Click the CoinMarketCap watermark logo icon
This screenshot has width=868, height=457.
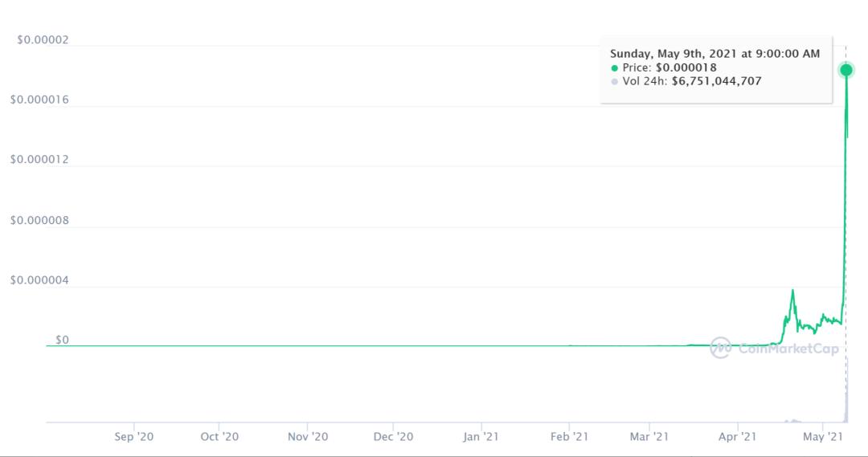(x=721, y=347)
